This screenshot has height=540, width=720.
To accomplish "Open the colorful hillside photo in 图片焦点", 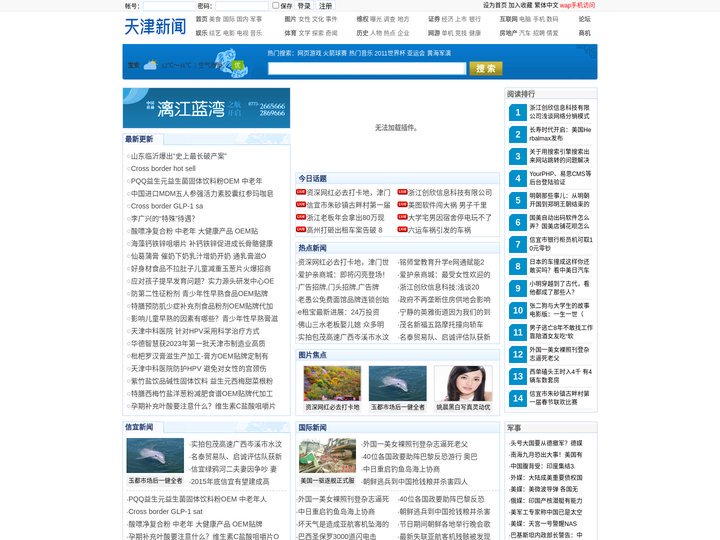I will (332, 383).
